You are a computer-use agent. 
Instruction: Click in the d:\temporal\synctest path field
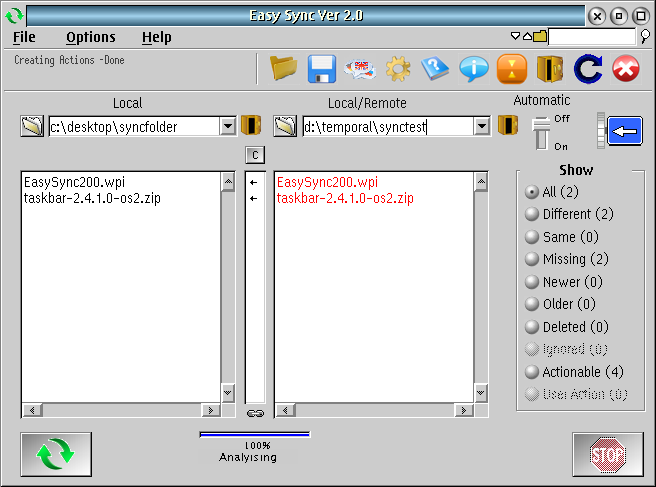388,126
